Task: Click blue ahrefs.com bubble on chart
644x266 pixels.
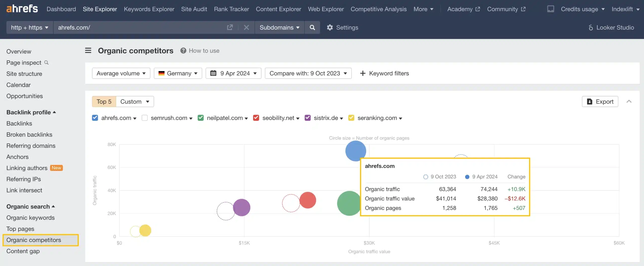Action: (355, 151)
